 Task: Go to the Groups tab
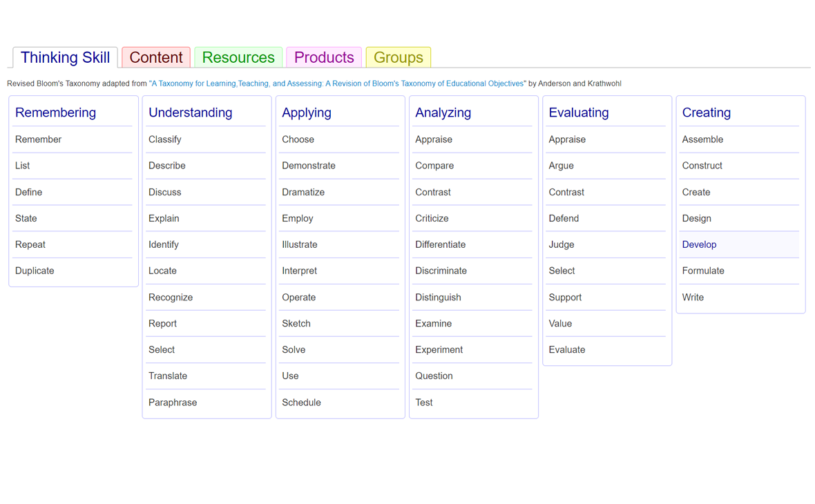pyautogui.click(x=398, y=57)
